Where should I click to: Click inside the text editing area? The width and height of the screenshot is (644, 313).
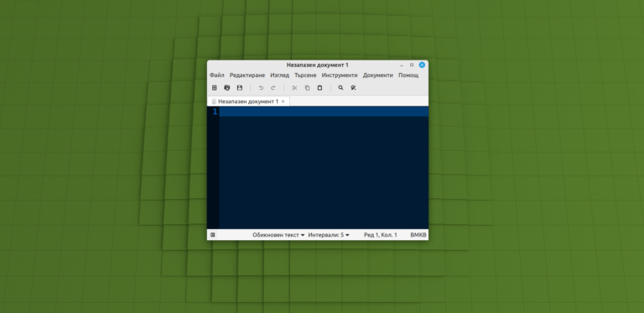[x=323, y=168]
